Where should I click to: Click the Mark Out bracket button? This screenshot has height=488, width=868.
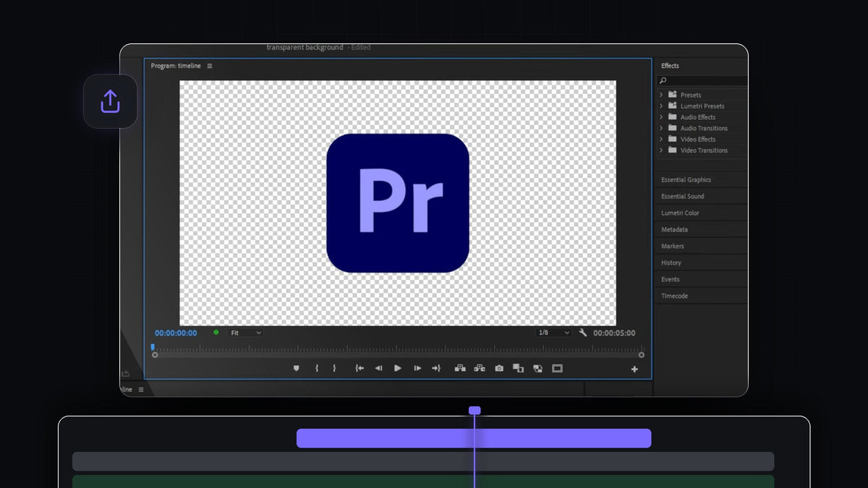pos(334,368)
